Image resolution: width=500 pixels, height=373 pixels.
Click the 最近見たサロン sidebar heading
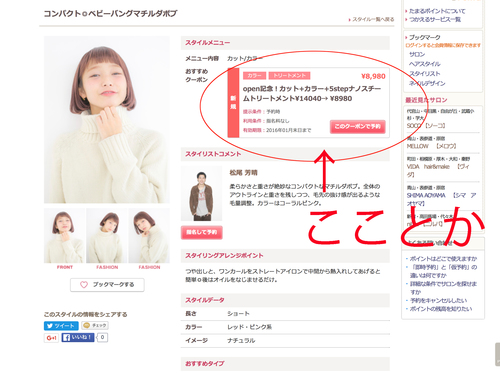click(426, 100)
